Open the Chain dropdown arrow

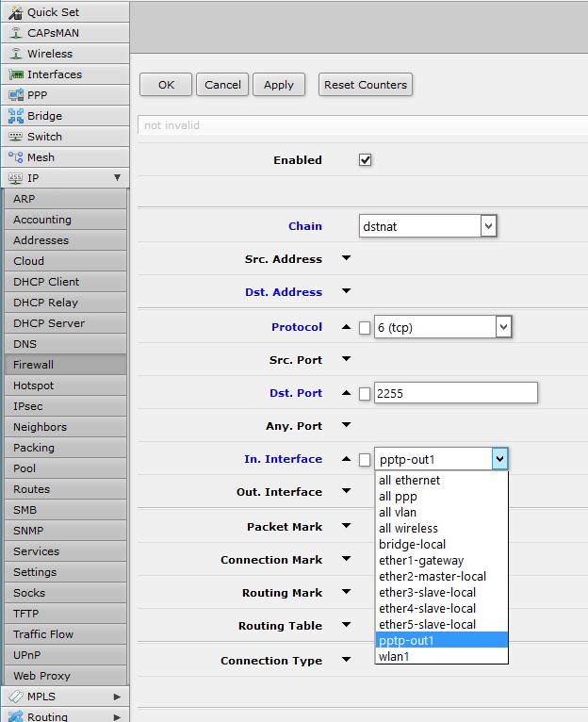tap(488, 226)
